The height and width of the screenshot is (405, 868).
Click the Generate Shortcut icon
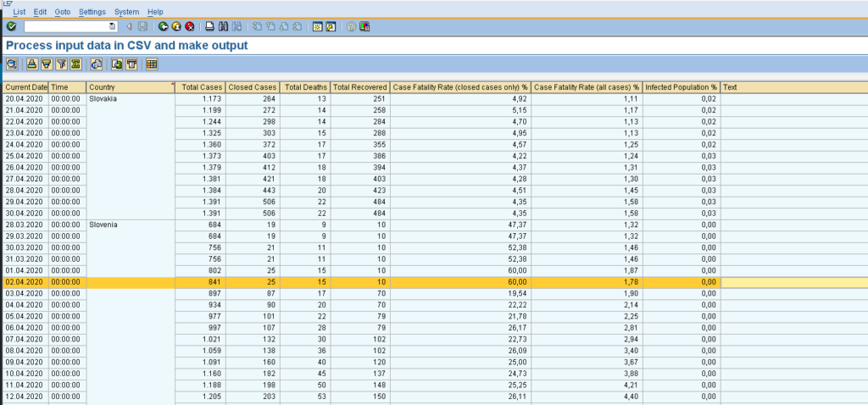point(331,26)
